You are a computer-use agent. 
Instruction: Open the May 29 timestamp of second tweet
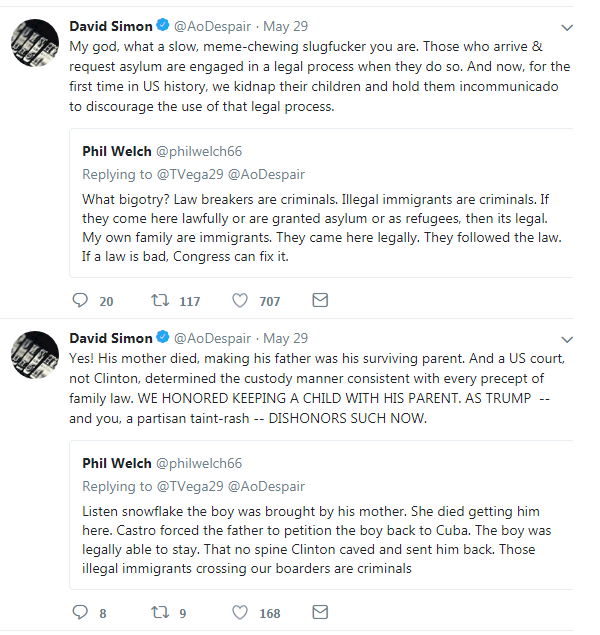(285, 338)
